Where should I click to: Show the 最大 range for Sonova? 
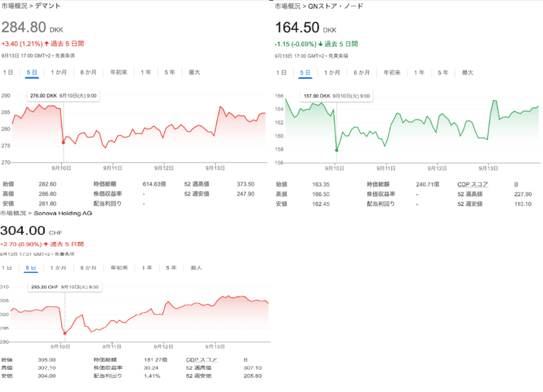pos(196,268)
